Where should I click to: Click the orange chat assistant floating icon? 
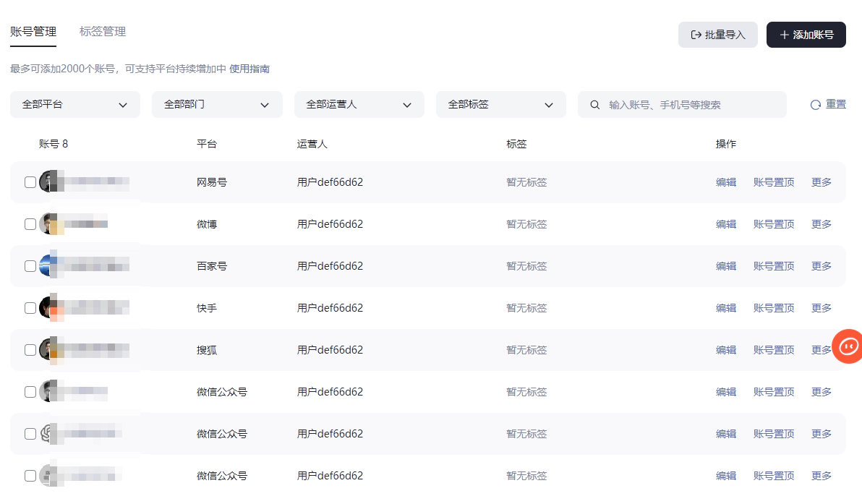click(x=848, y=346)
